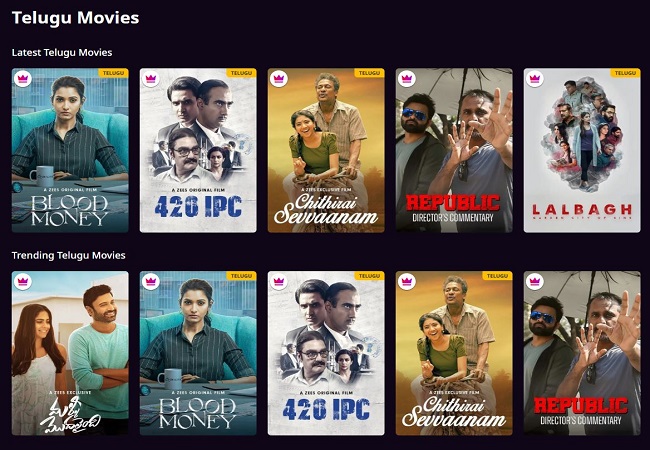The height and width of the screenshot is (450, 650).
Task: Click crown badge on Republic poster in Latest row
Action: (x=407, y=79)
